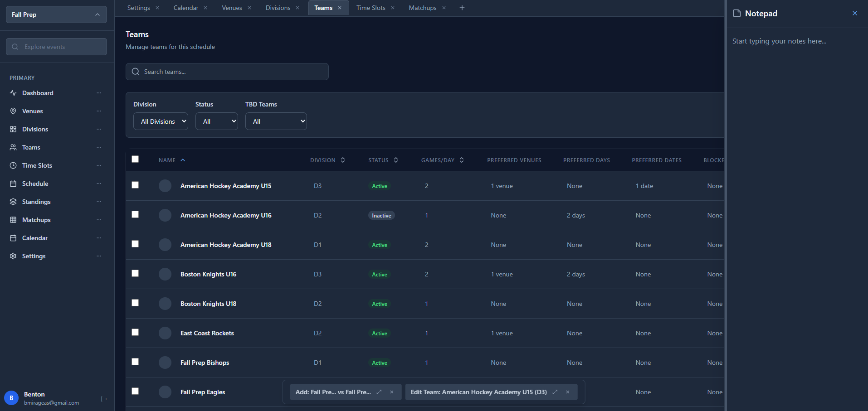Tick the checkbox next to Fall Prep Bishops
868x411 pixels.
135,362
